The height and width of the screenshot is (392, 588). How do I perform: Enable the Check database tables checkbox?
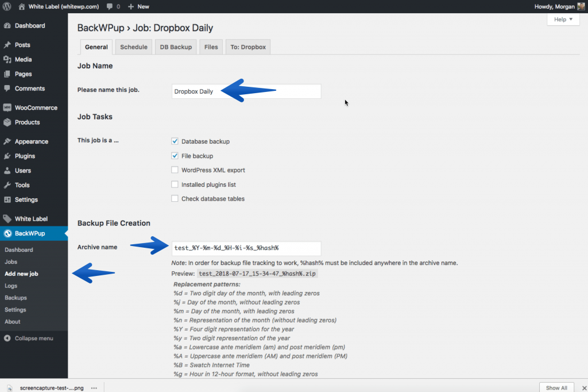pyautogui.click(x=175, y=199)
